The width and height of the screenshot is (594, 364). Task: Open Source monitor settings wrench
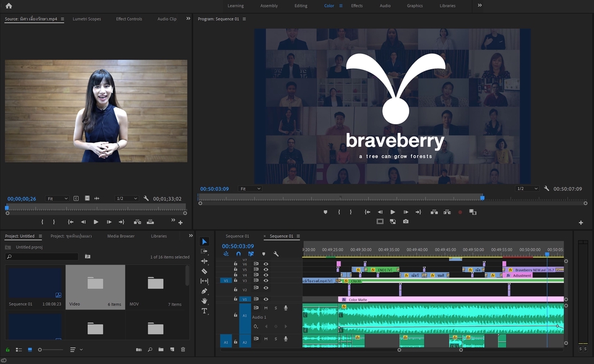tap(146, 198)
